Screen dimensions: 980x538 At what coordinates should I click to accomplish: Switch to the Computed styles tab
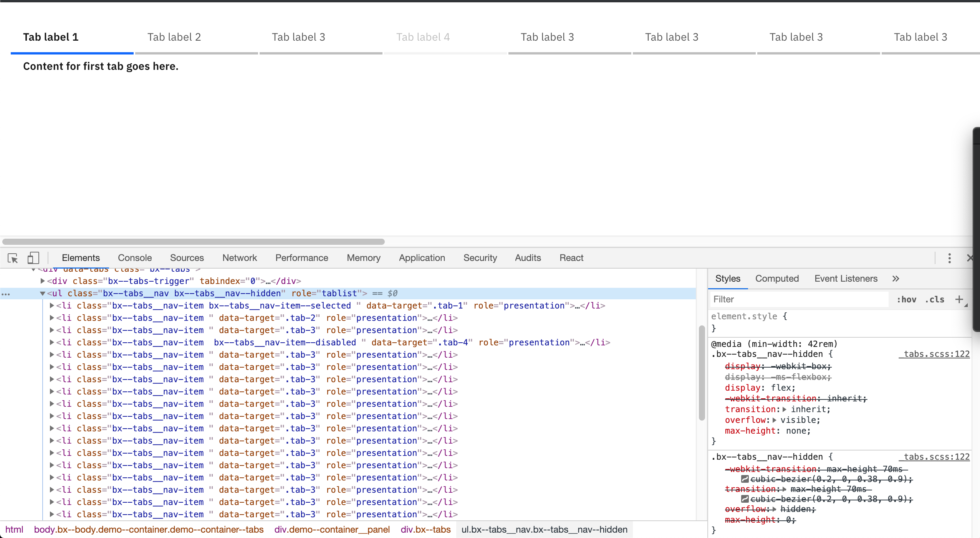[x=776, y=279]
